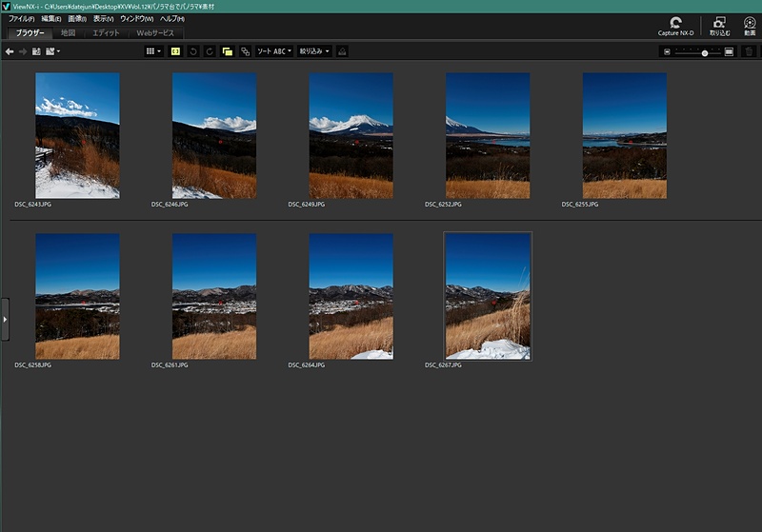
Task: Click the trash delete icon
Action: 750,51
